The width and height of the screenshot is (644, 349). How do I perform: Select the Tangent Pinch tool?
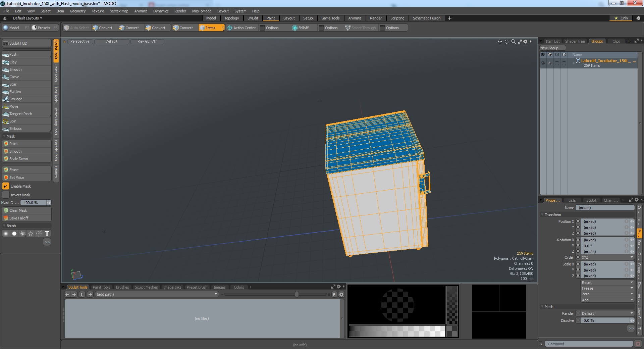pos(26,114)
